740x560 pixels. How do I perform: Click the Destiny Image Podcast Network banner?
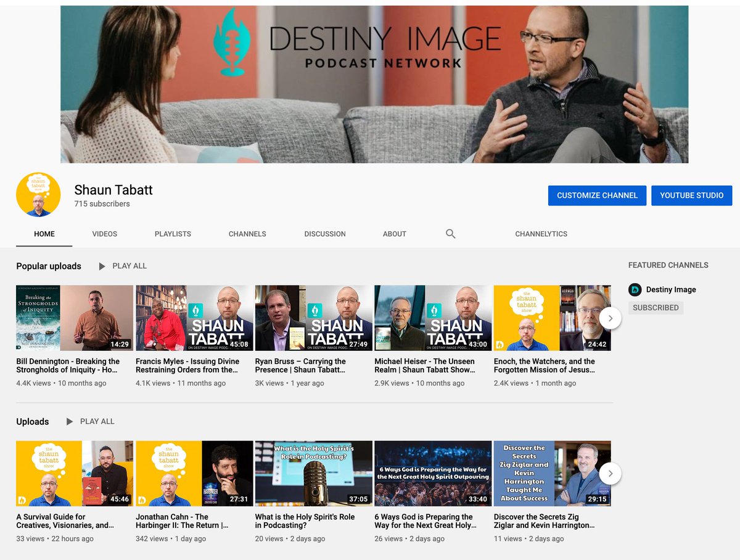point(374,84)
